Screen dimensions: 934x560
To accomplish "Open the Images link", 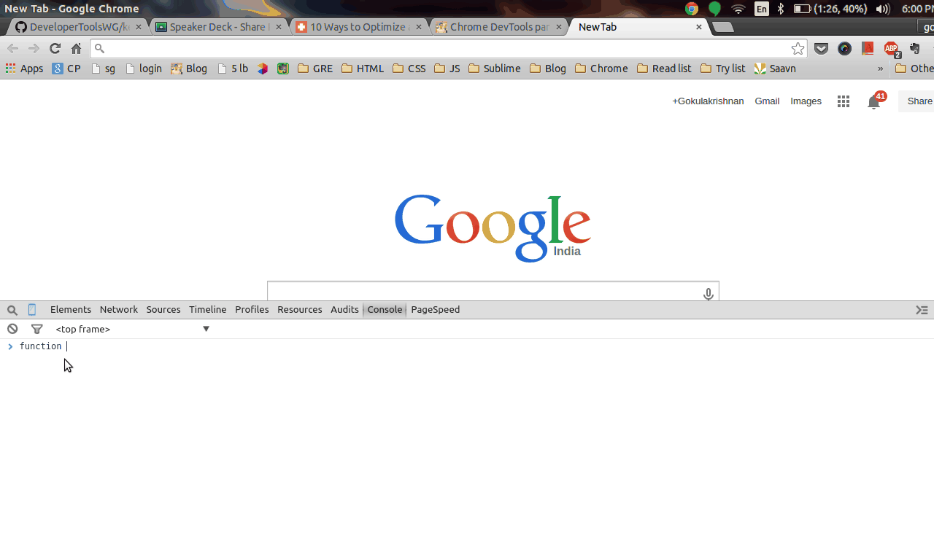I will click(x=806, y=101).
